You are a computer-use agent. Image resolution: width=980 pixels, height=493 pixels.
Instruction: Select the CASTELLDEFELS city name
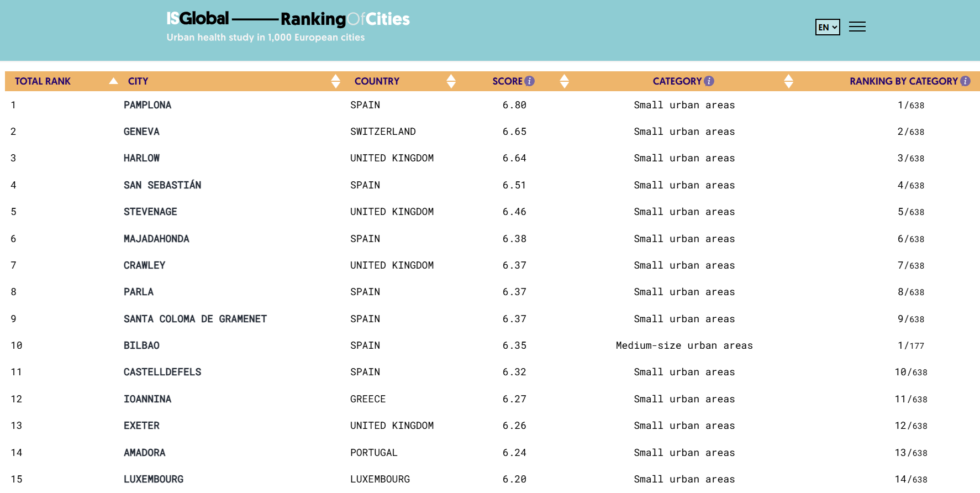(162, 372)
